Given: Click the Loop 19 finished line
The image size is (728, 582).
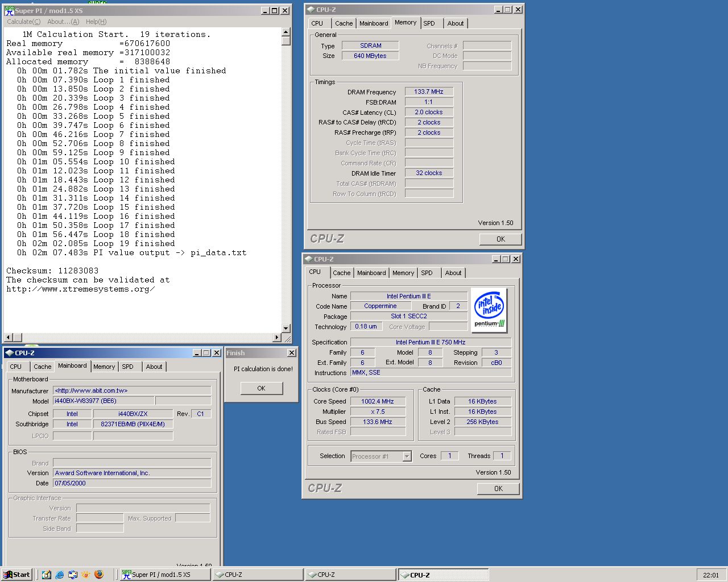Looking at the screenshot, I should (x=96, y=243).
